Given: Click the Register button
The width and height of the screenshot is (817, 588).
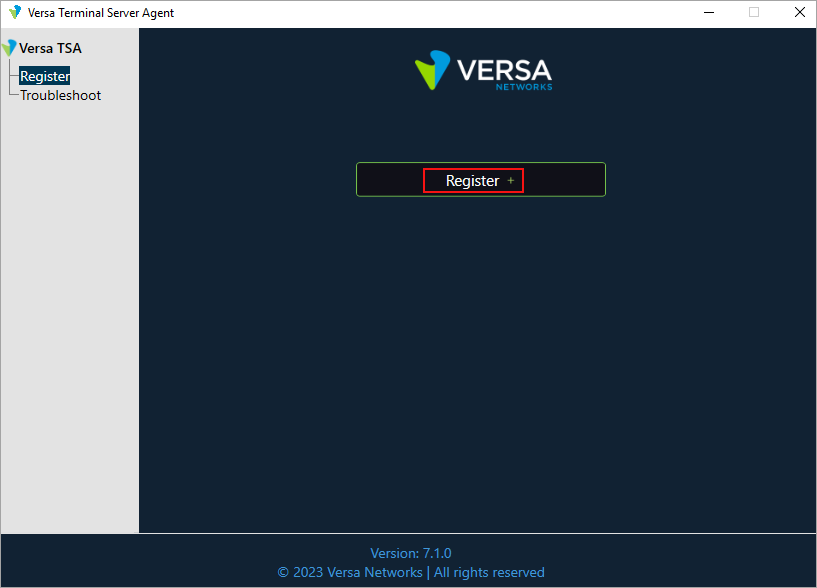Looking at the screenshot, I should pos(472,181).
